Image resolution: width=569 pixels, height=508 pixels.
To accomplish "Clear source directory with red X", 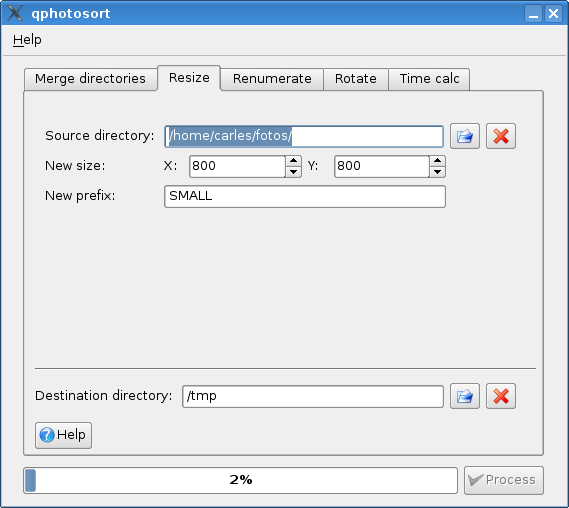I will 501,136.
